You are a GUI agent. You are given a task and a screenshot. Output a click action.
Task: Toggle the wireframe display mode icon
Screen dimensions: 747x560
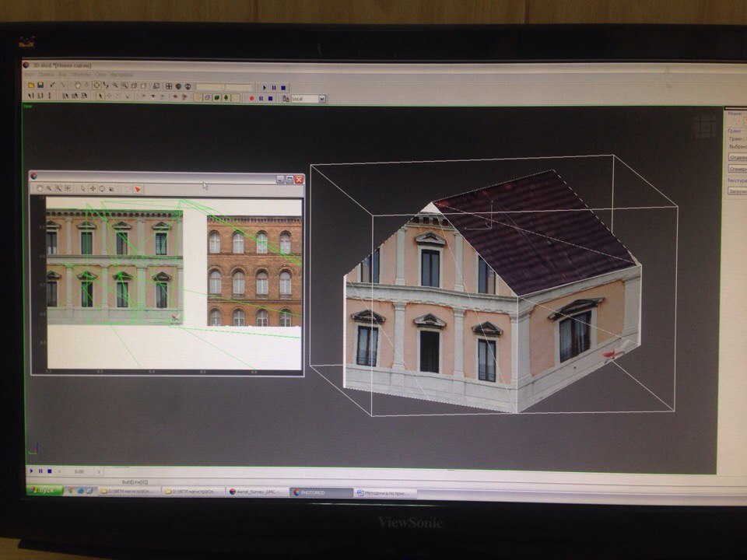[x=207, y=98]
